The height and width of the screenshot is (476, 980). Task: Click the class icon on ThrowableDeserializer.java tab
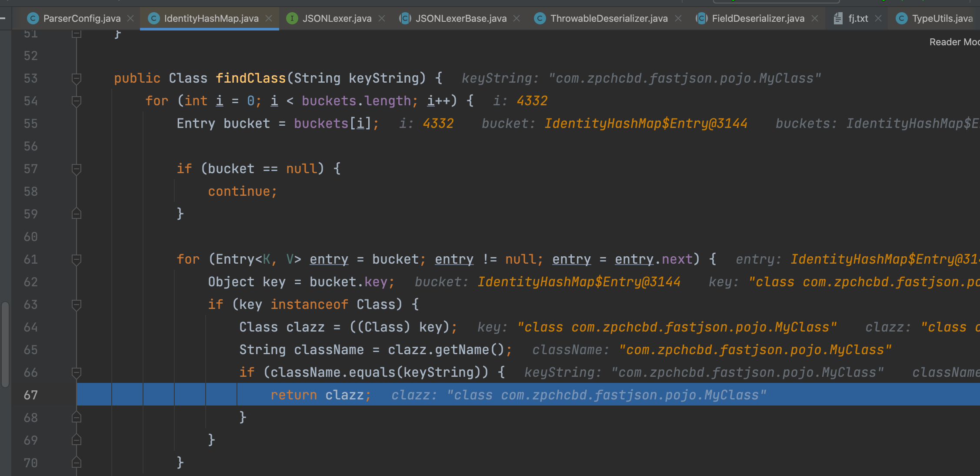pyautogui.click(x=540, y=18)
